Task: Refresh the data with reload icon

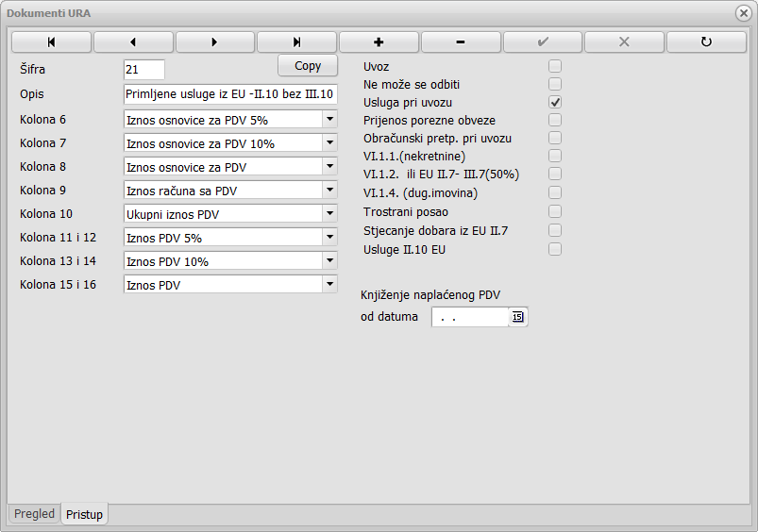Action: tap(706, 42)
